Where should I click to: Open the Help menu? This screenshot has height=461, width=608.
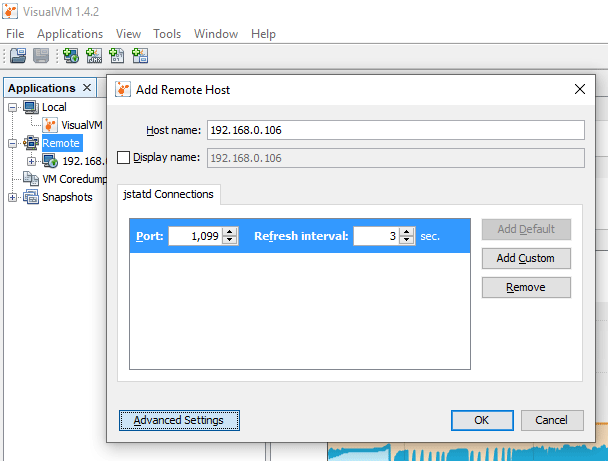point(263,34)
